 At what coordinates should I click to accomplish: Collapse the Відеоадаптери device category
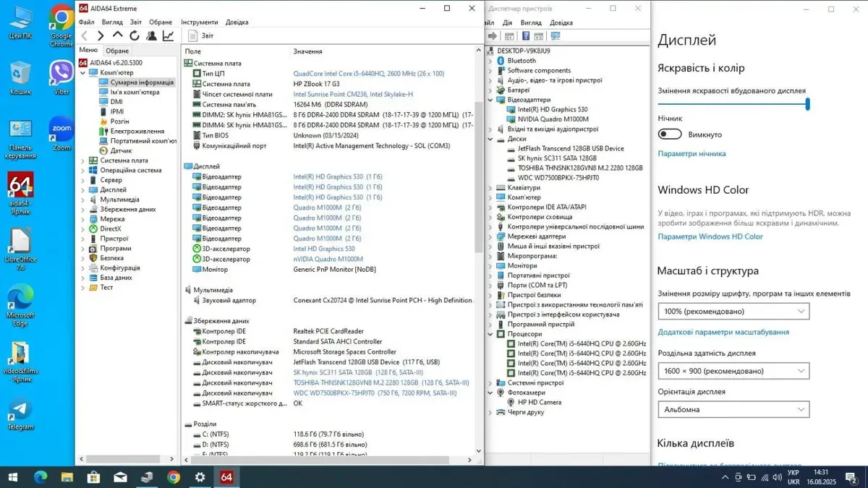click(490, 100)
